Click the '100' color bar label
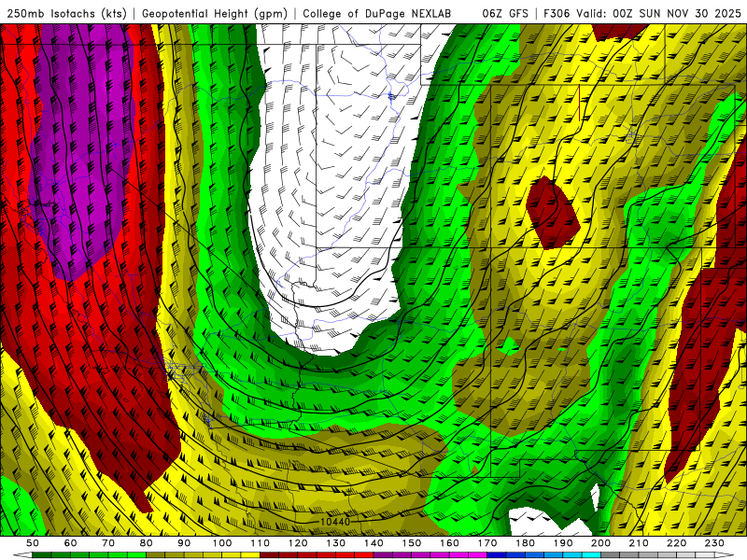The width and height of the screenshot is (747, 560). pyautogui.click(x=222, y=543)
